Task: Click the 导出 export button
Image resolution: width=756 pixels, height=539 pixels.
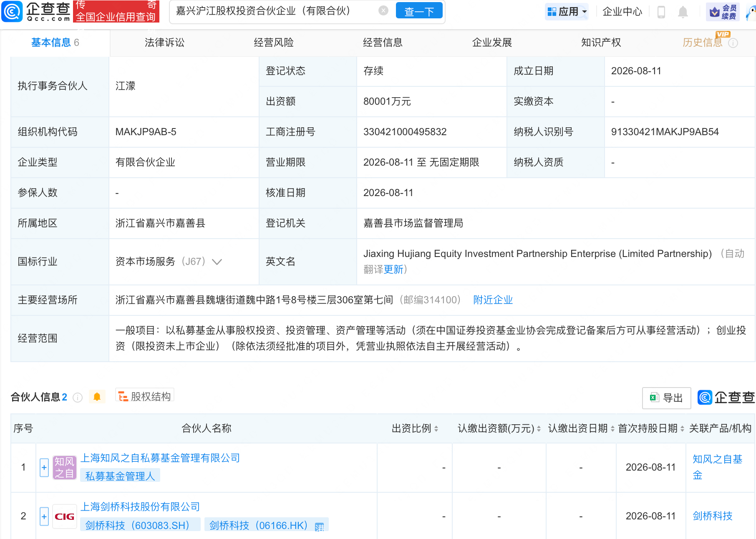Action: pos(667,398)
